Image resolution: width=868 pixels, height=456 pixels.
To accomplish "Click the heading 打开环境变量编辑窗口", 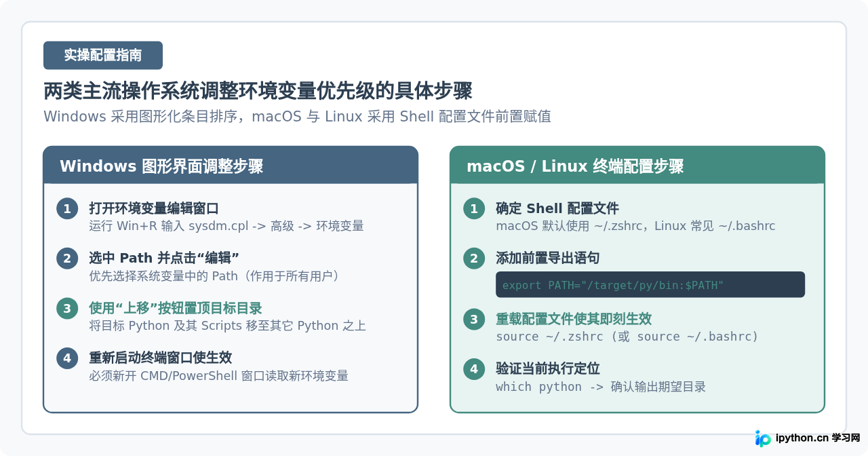I will coord(154,208).
